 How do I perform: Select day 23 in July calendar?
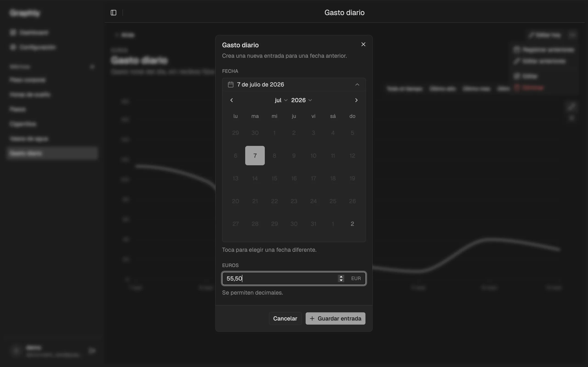(294, 201)
